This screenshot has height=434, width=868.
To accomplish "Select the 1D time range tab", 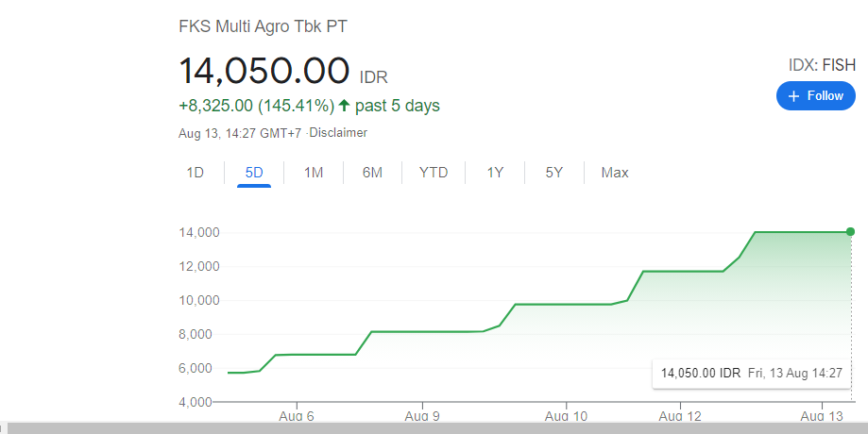I will [x=196, y=173].
